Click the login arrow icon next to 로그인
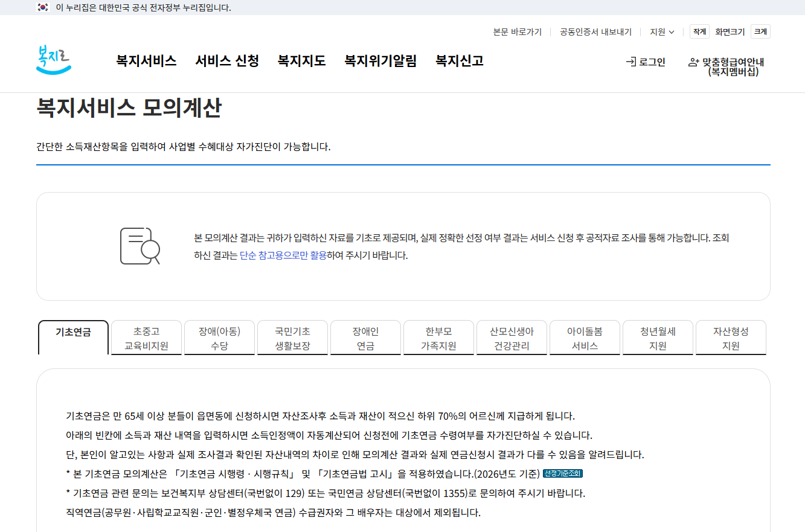The width and height of the screenshot is (805, 532). pyautogui.click(x=631, y=62)
